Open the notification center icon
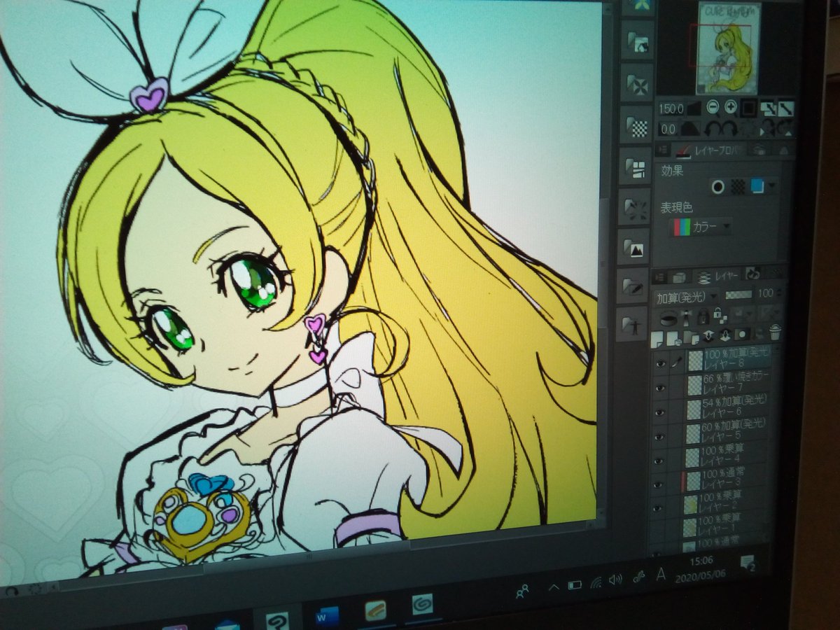 coord(747,562)
